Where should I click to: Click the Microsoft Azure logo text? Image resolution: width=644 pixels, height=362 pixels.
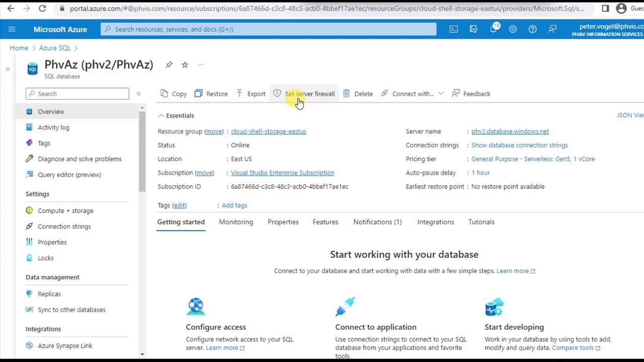pos(60,29)
